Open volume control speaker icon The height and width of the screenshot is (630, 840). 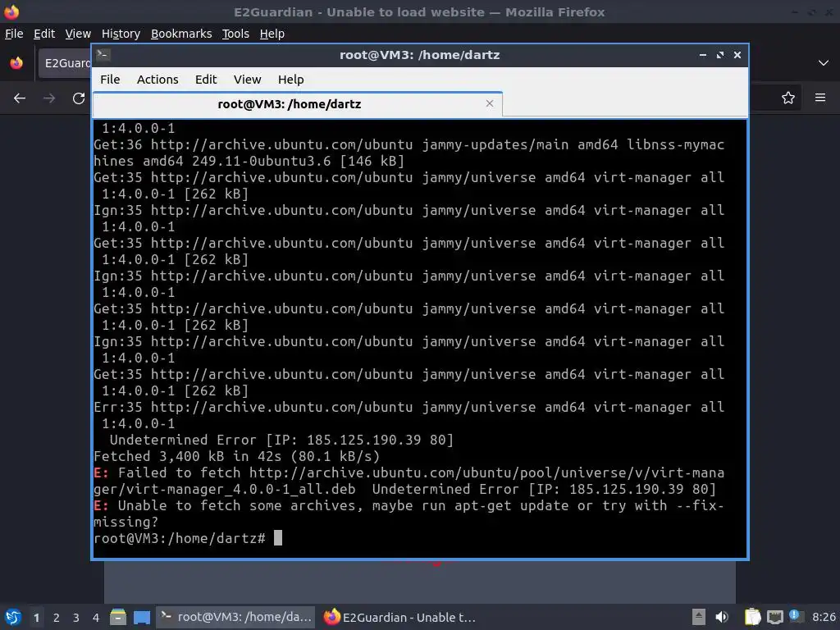(x=722, y=617)
